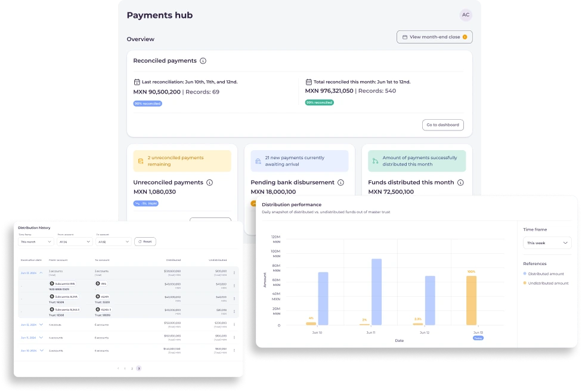Screen dimensions: 582x392
Task: Expand the Jun 12, 2024 distribution row
Action: 41,325
